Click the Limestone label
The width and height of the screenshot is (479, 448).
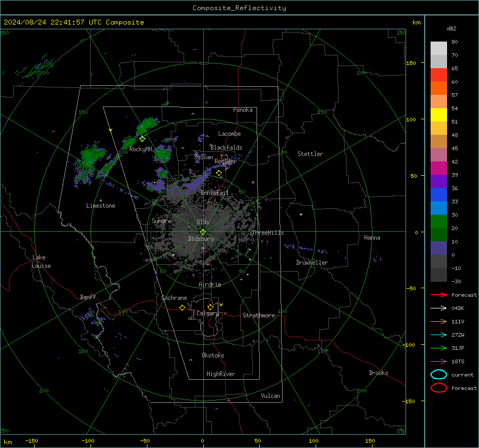(x=101, y=206)
